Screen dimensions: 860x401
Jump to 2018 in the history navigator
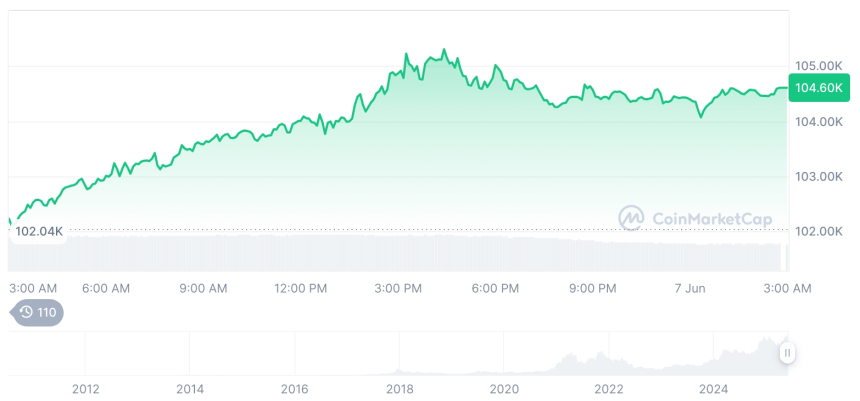[x=399, y=389]
